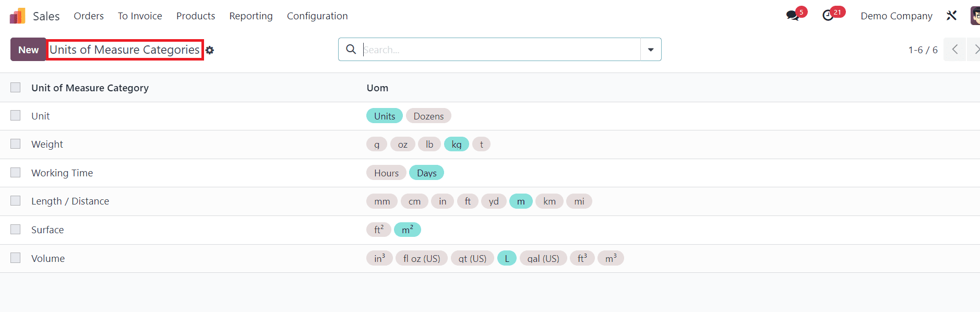This screenshot has width=980, height=312.
Task: Open the Reporting menu
Action: pos(251,16)
